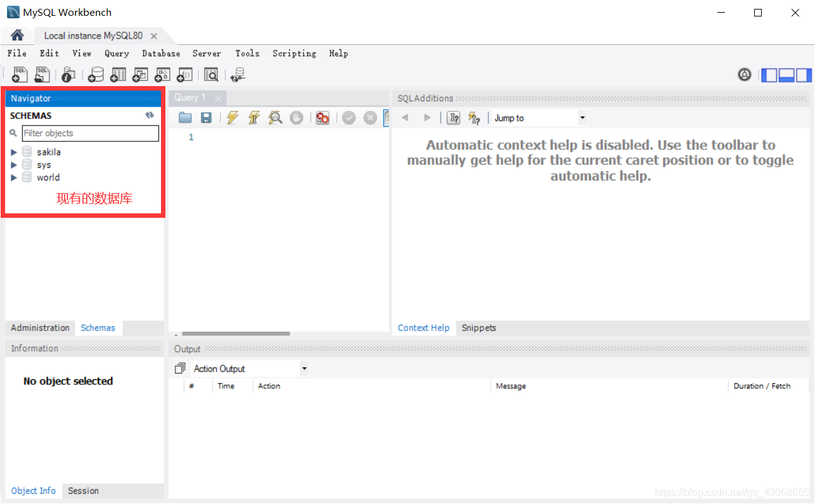Open the object inspector icon
Viewport: 815px width, 504px height.
point(68,75)
